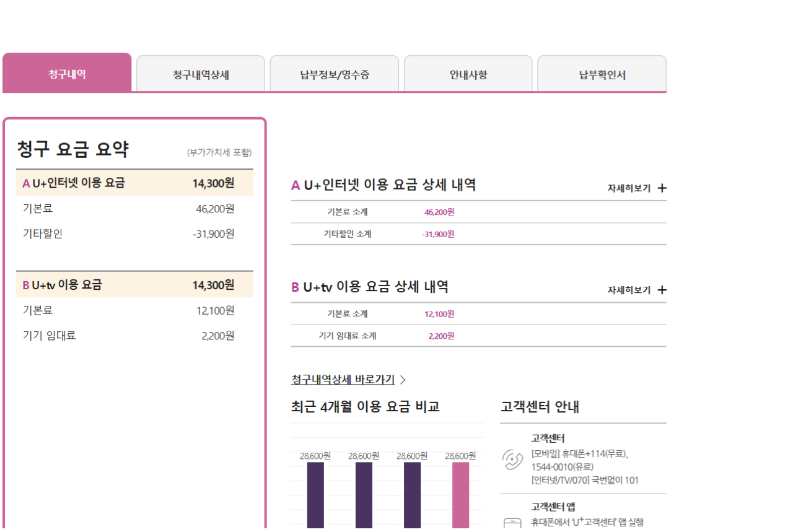
Task: Click the 1544-0010(유료) phone number
Action: point(562,467)
